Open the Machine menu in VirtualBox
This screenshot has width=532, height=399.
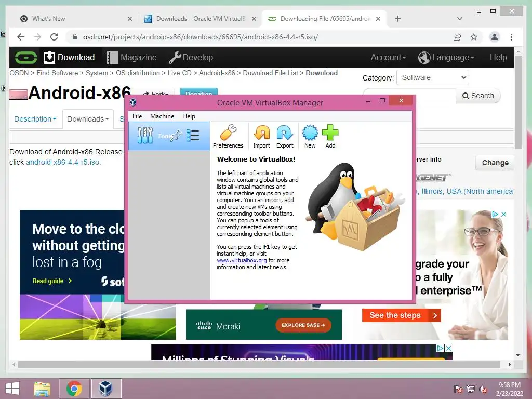coord(162,116)
